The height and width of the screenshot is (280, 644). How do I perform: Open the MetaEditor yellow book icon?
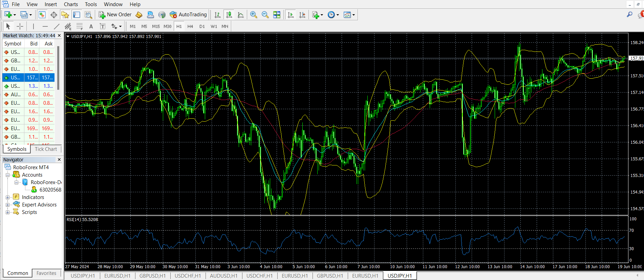tap(139, 15)
